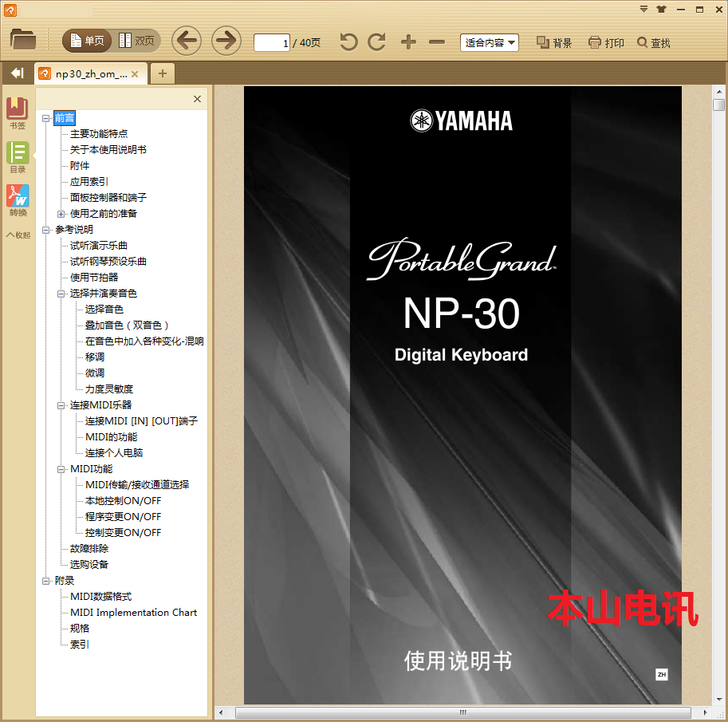Select 力度灵敏度 in the outline

click(x=109, y=389)
